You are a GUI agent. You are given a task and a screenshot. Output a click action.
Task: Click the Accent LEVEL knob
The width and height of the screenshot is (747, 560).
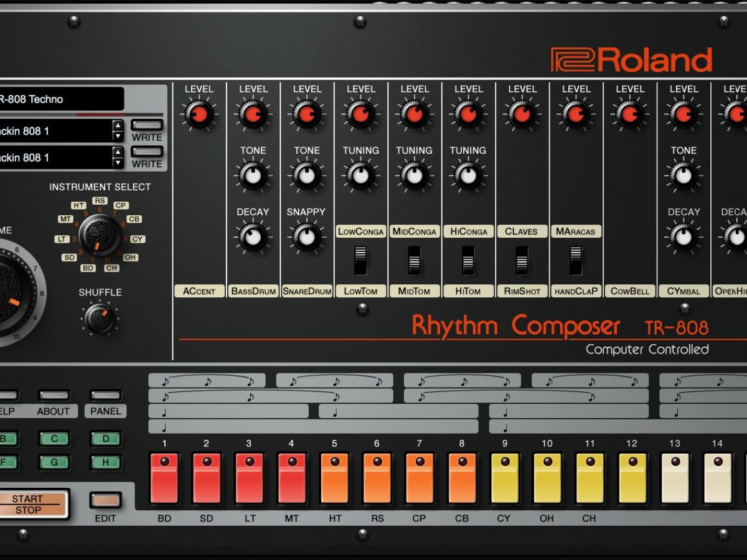199,114
